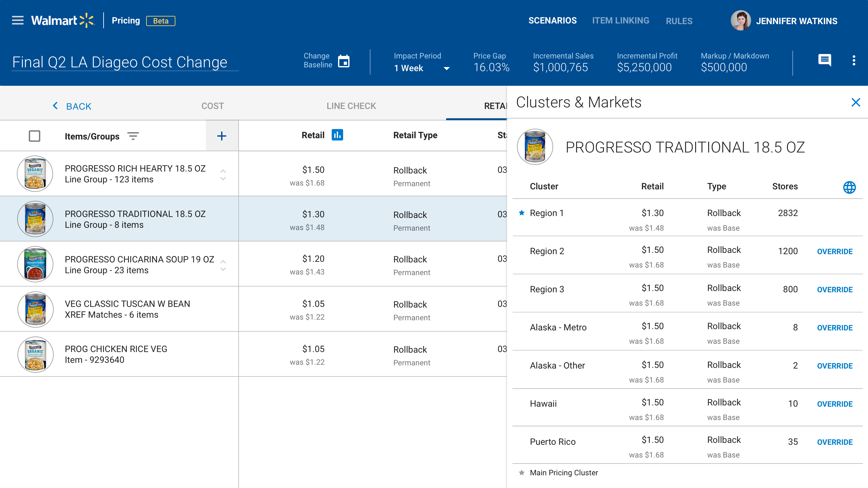Image resolution: width=868 pixels, height=488 pixels.
Task: Select the Prog Chicken Rice Veg row
Action: click(254, 354)
